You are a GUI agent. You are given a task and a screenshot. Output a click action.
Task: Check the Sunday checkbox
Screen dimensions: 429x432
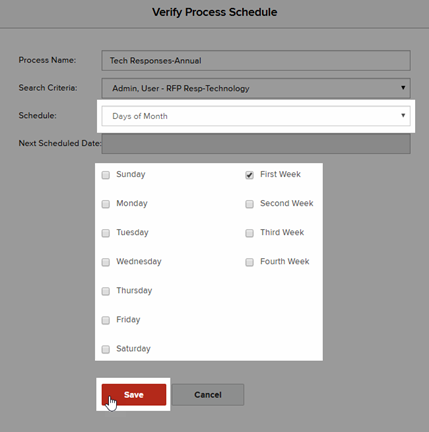(x=106, y=175)
